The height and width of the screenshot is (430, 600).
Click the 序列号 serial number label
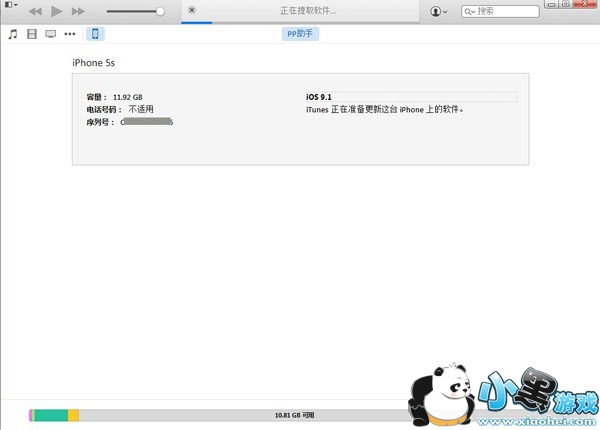(100, 122)
